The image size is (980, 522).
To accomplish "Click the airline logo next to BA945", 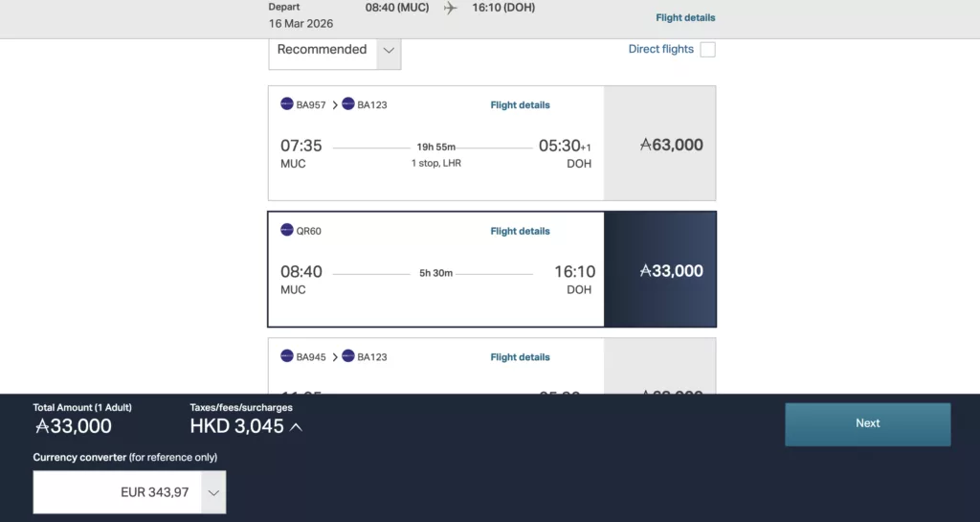I will click(287, 356).
